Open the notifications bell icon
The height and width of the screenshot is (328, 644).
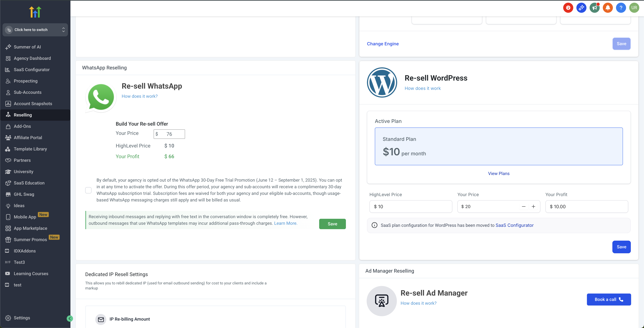pyautogui.click(x=608, y=8)
